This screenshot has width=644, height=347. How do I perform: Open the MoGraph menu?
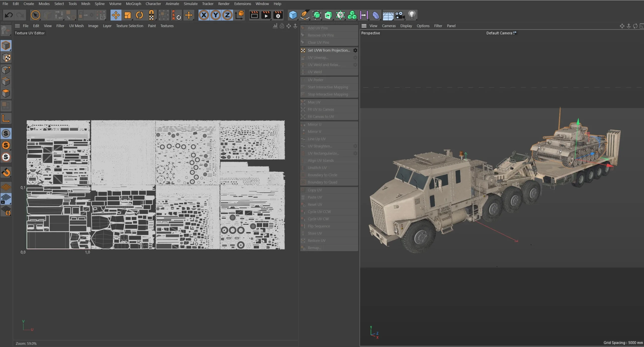(x=133, y=4)
